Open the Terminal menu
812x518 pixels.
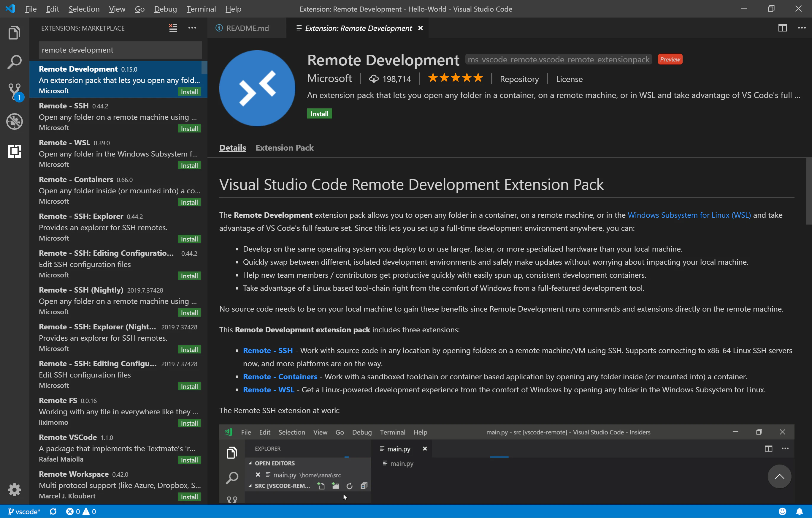click(201, 9)
